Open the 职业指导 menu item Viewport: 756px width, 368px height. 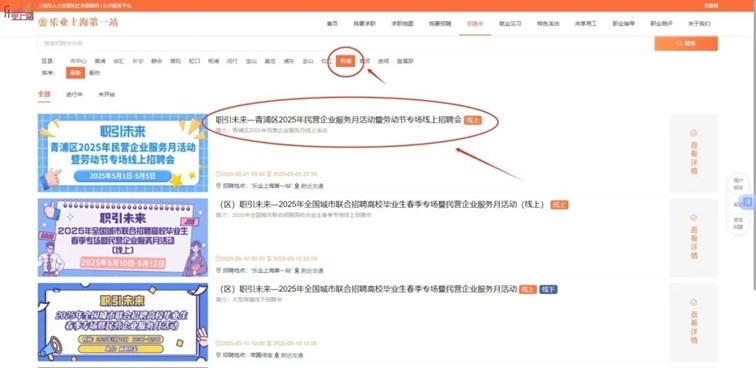[x=624, y=24]
